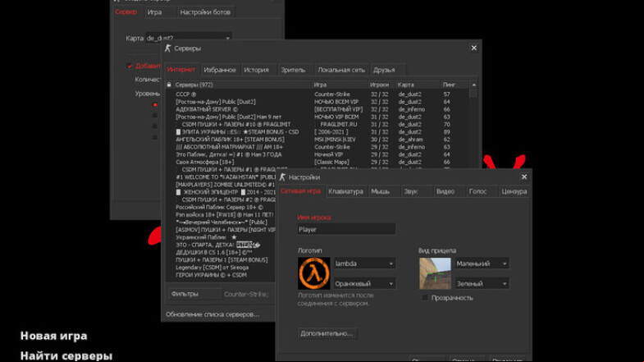Screen dimensions: 644x362
Task: Select #1 WELCOME TO KAZAKHSTAN row
Action: pyautogui.click(x=221, y=177)
